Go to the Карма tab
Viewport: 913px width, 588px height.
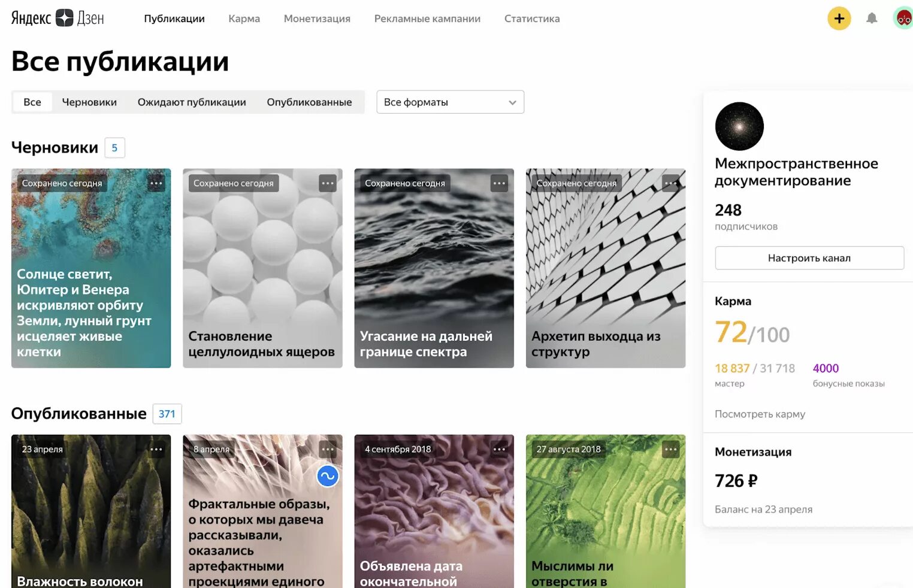click(244, 19)
